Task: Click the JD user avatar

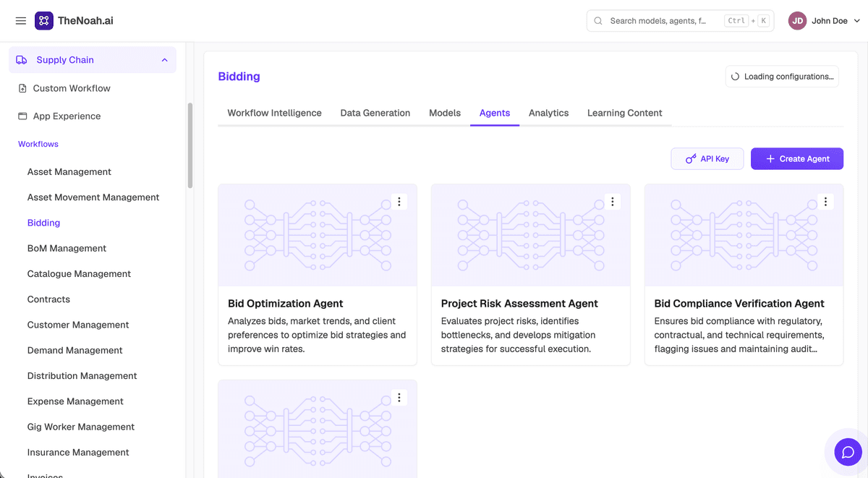Action: pos(797,21)
